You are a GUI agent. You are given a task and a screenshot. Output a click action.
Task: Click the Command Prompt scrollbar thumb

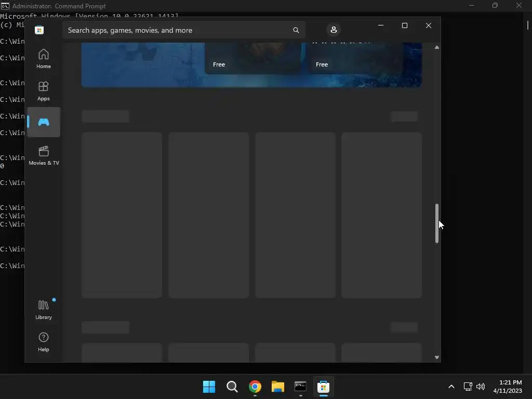tap(528, 25)
